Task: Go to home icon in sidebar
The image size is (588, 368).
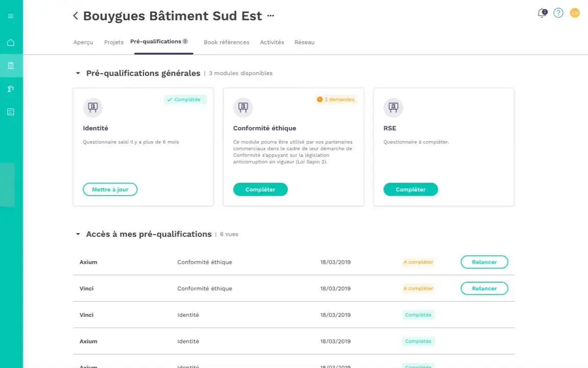Action: (11, 42)
